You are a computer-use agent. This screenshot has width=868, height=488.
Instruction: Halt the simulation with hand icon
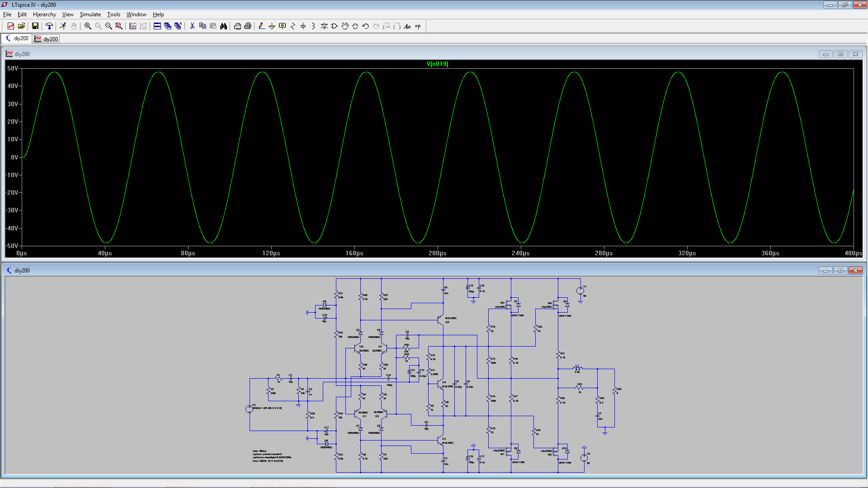pyautogui.click(x=74, y=26)
